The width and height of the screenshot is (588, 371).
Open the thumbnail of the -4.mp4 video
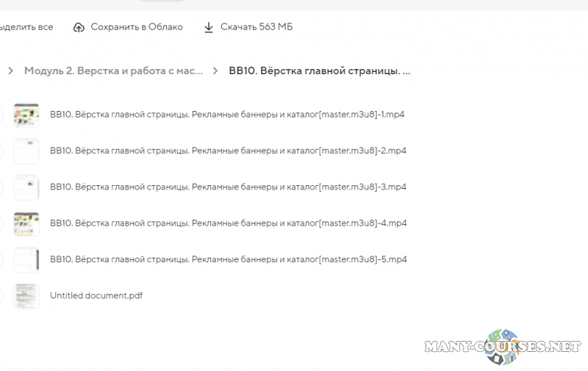(26, 223)
